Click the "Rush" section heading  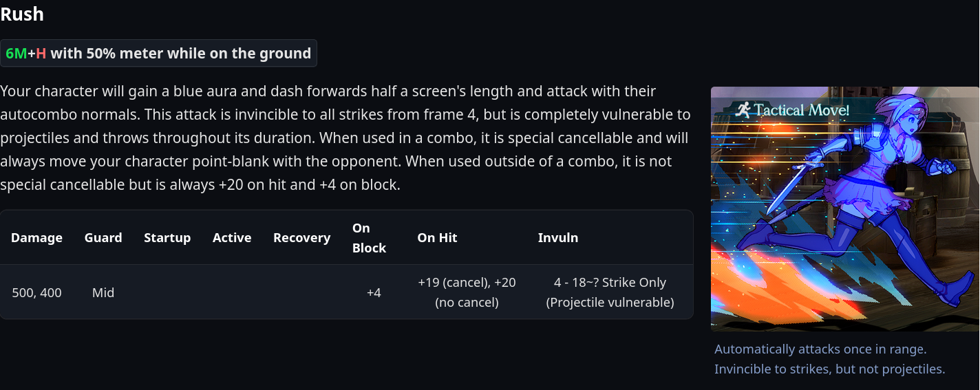click(x=22, y=14)
